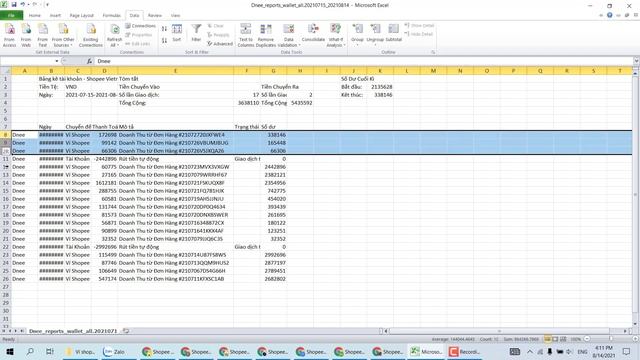Click the Subtotal icon

coord(393,33)
